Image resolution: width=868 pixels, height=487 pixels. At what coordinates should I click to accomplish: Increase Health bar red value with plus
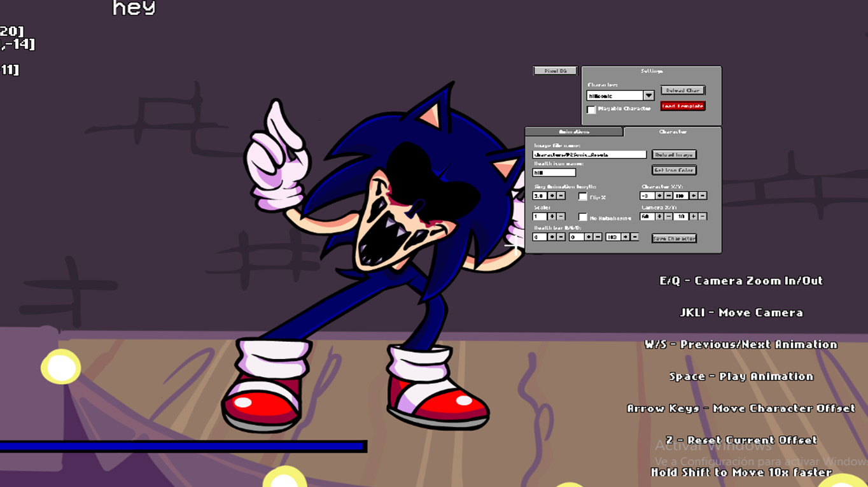tap(552, 237)
